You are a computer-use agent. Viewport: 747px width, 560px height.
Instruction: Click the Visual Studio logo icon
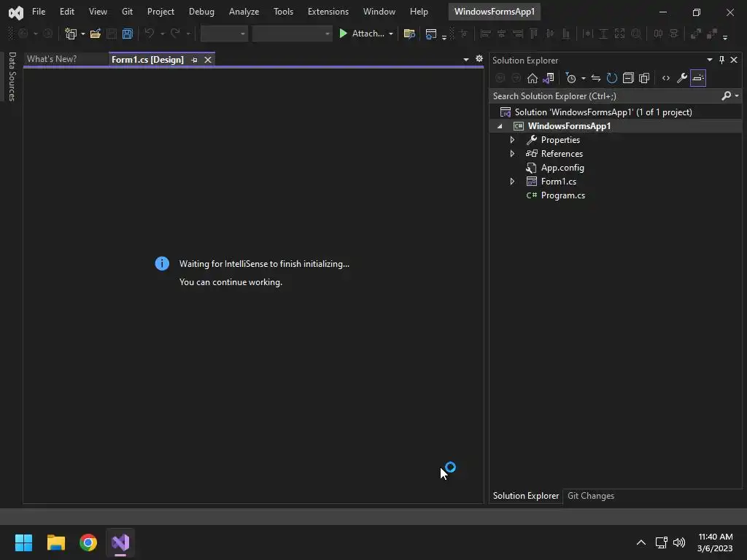tap(16, 12)
